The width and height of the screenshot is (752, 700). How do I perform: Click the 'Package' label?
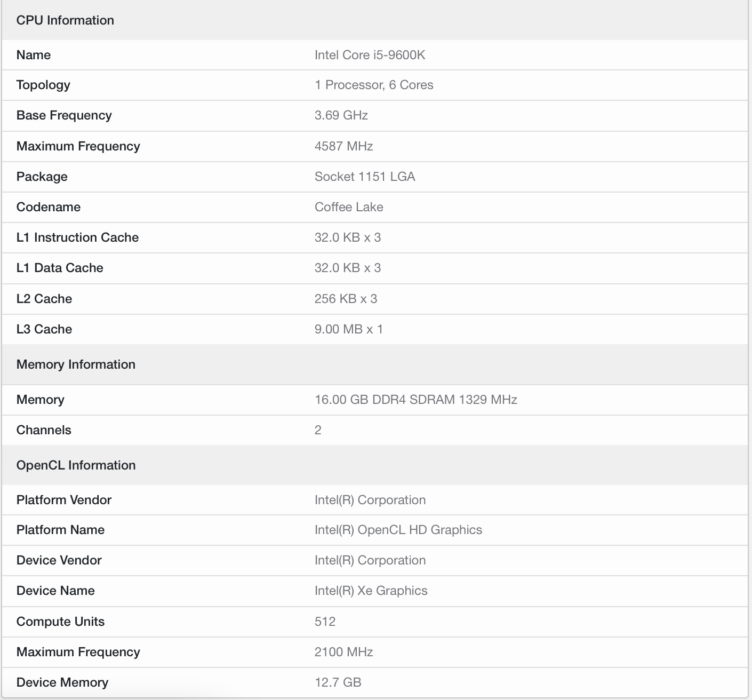point(42,177)
